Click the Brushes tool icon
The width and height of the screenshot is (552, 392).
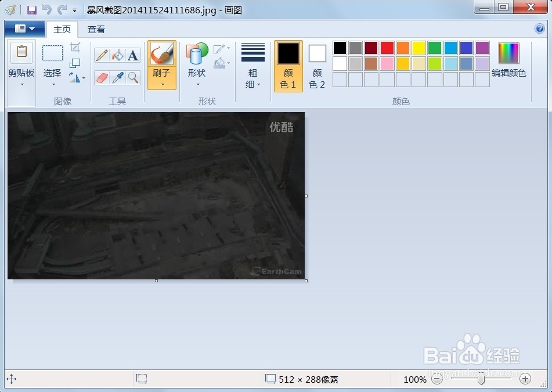pos(161,53)
